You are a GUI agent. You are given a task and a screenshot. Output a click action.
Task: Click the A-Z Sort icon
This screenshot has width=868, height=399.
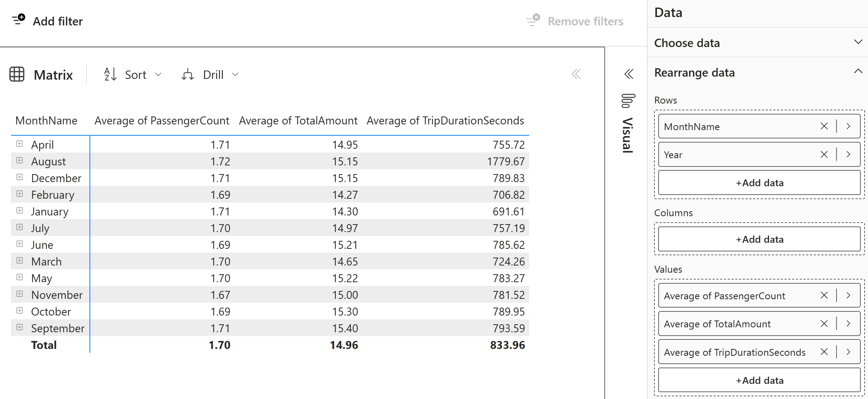(x=110, y=74)
